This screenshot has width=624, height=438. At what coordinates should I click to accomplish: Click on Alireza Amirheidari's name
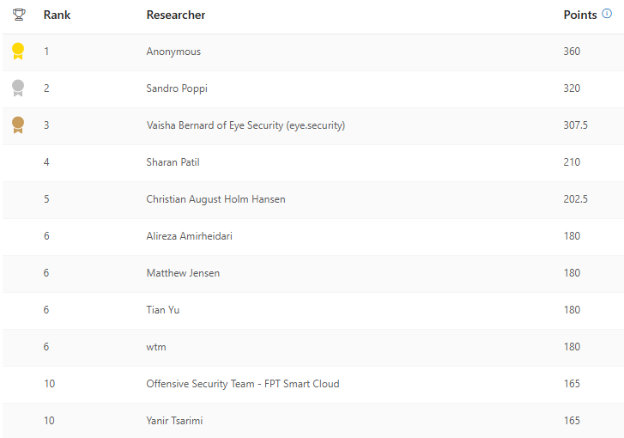click(x=190, y=236)
